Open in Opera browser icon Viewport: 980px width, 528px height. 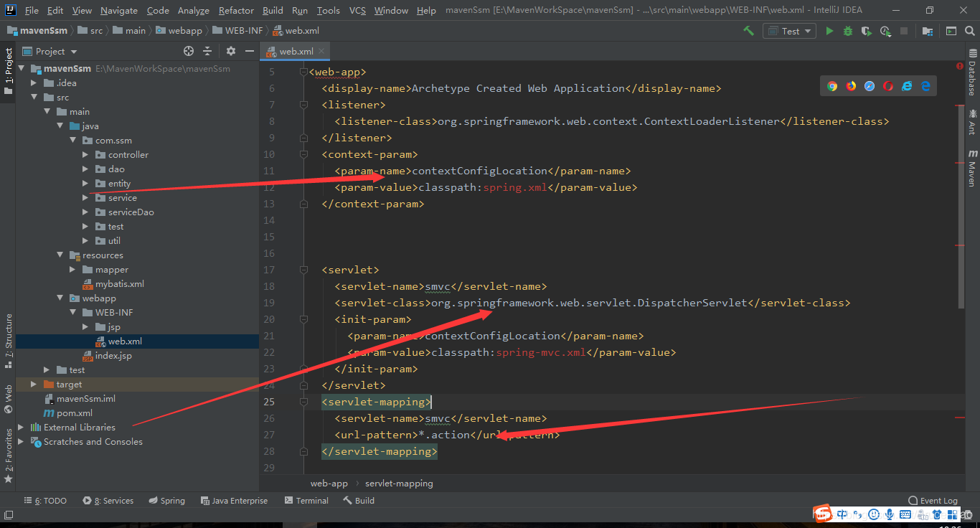pyautogui.click(x=888, y=86)
